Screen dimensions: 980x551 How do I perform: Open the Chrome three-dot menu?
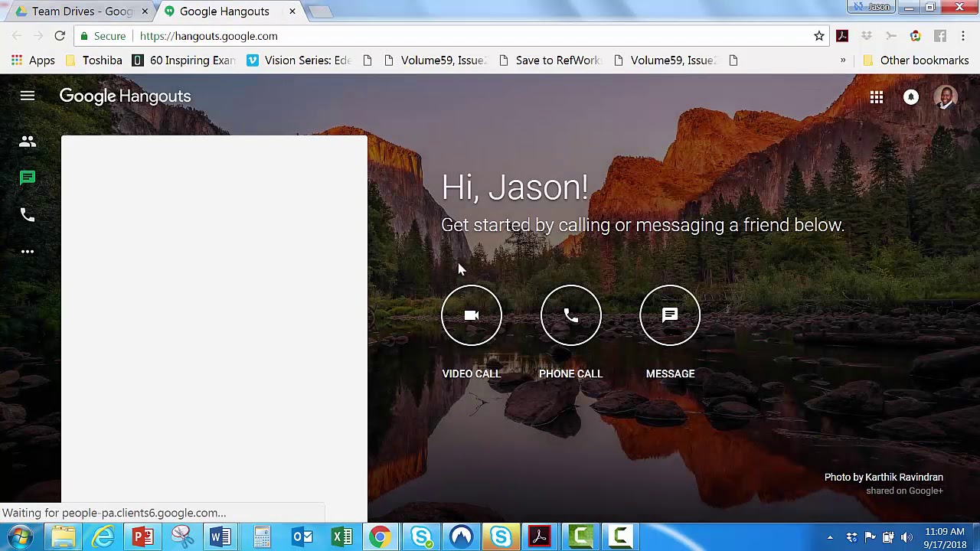click(x=963, y=36)
